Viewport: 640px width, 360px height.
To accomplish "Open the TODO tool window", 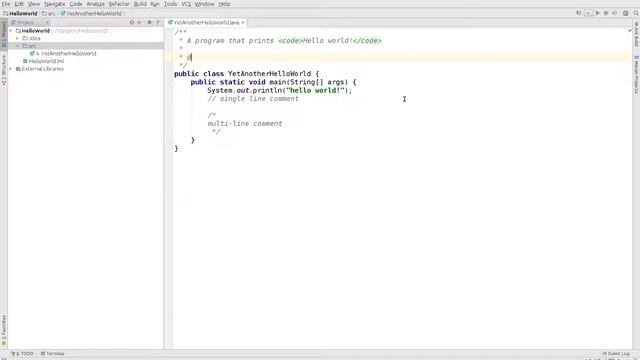I will tap(22, 353).
